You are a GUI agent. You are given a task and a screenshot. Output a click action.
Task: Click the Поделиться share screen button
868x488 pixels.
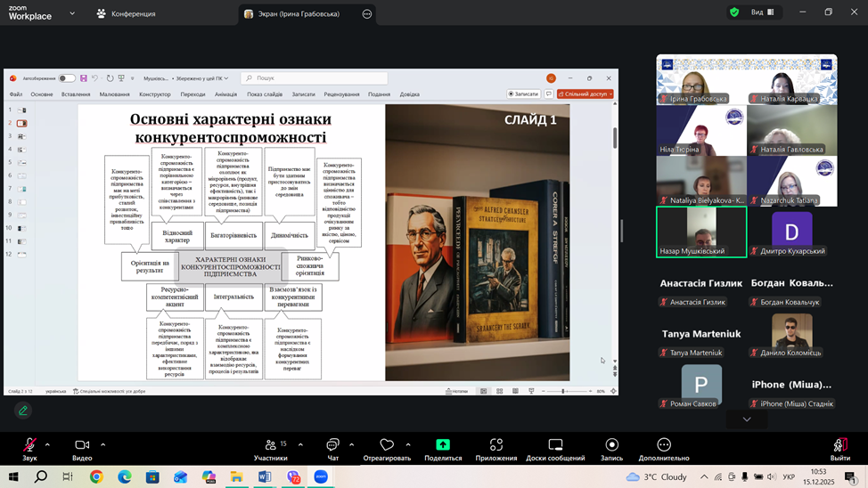pyautogui.click(x=443, y=448)
